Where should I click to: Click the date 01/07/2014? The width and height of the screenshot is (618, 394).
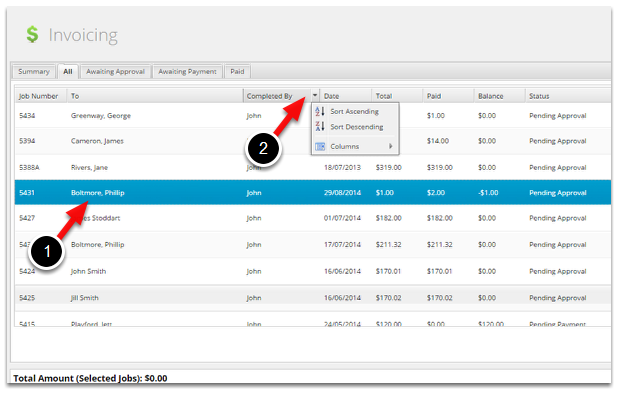(x=342, y=218)
